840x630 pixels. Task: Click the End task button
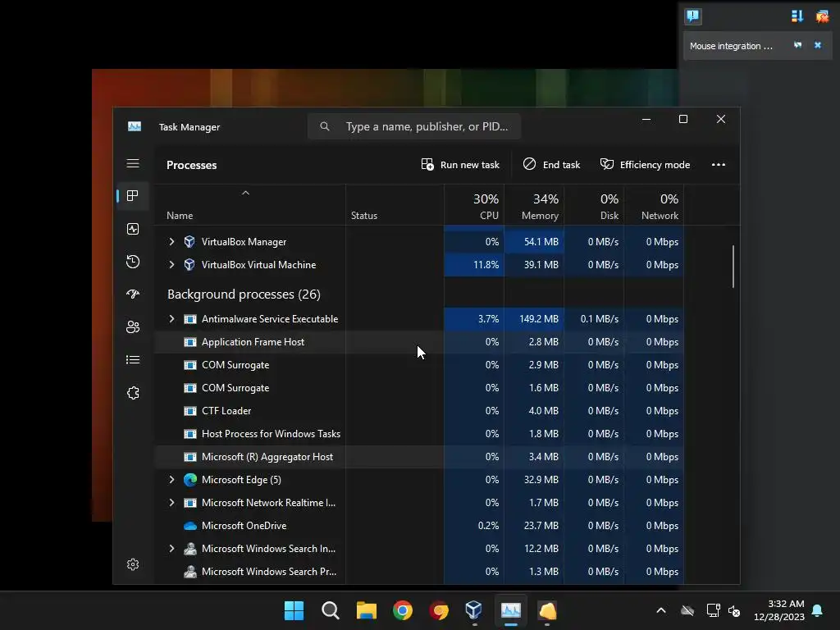pyautogui.click(x=552, y=165)
